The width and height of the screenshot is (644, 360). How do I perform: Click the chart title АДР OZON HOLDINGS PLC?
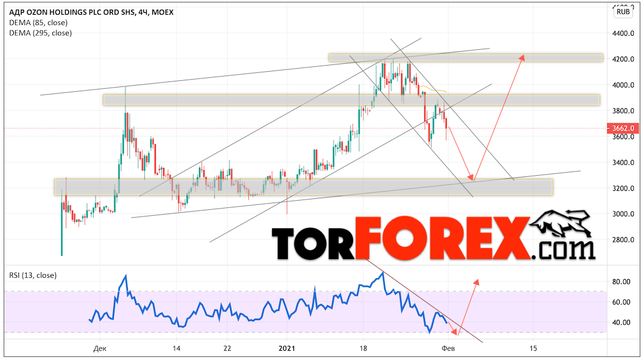point(91,12)
